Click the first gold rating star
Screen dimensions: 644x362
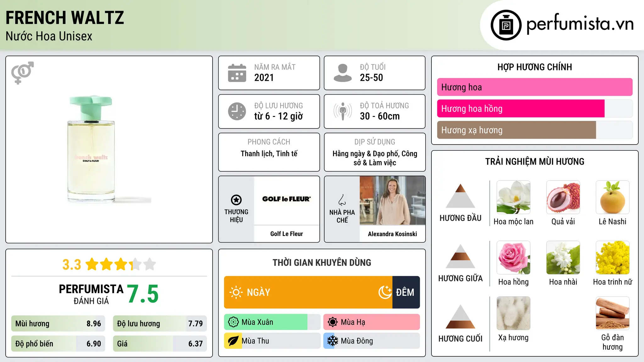tap(92, 264)
